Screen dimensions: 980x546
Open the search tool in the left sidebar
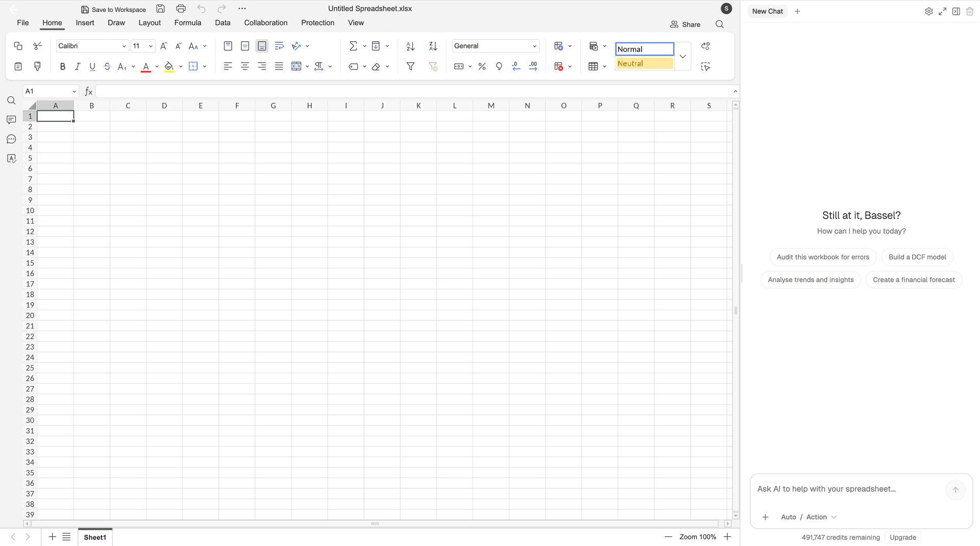[11, 101]
